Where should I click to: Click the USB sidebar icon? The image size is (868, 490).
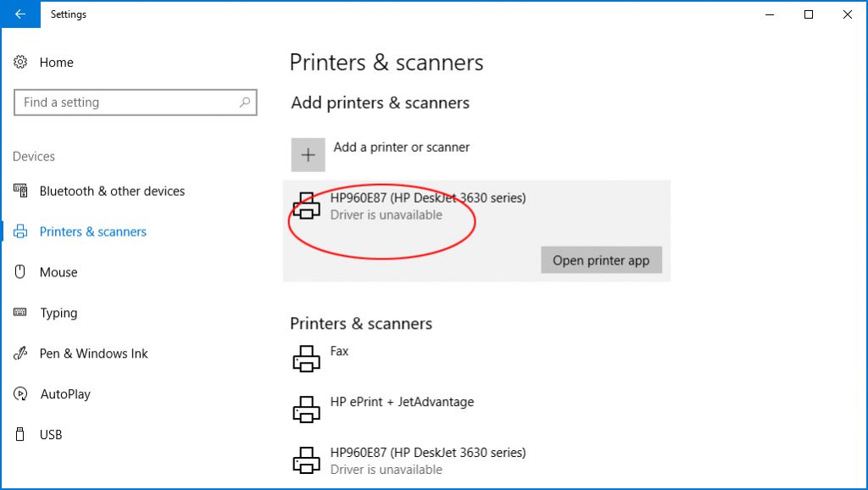pos(20,434)
